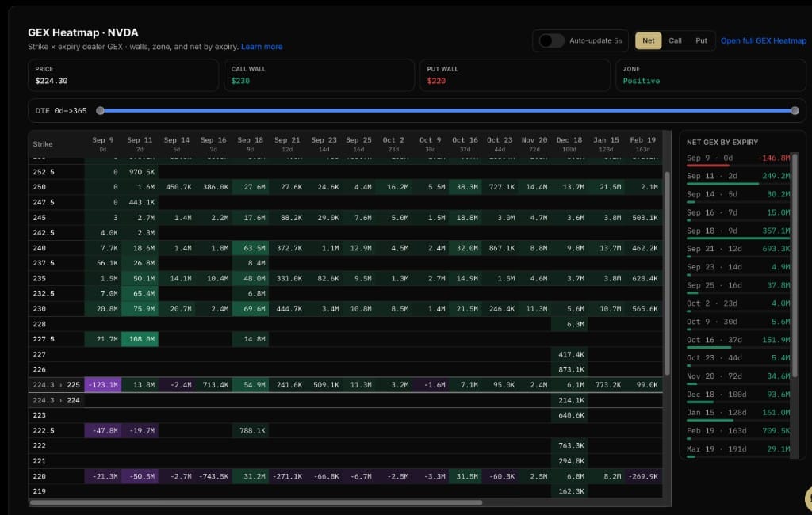Click the 108.0M cell at strike 227.5

(140, 340)
